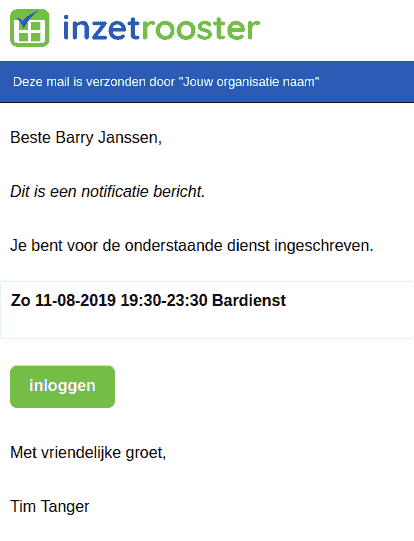Click the greeting "Beste Barry Janssen,"
Viewport: 414px width, 541px height.
[x=86, y=138]
